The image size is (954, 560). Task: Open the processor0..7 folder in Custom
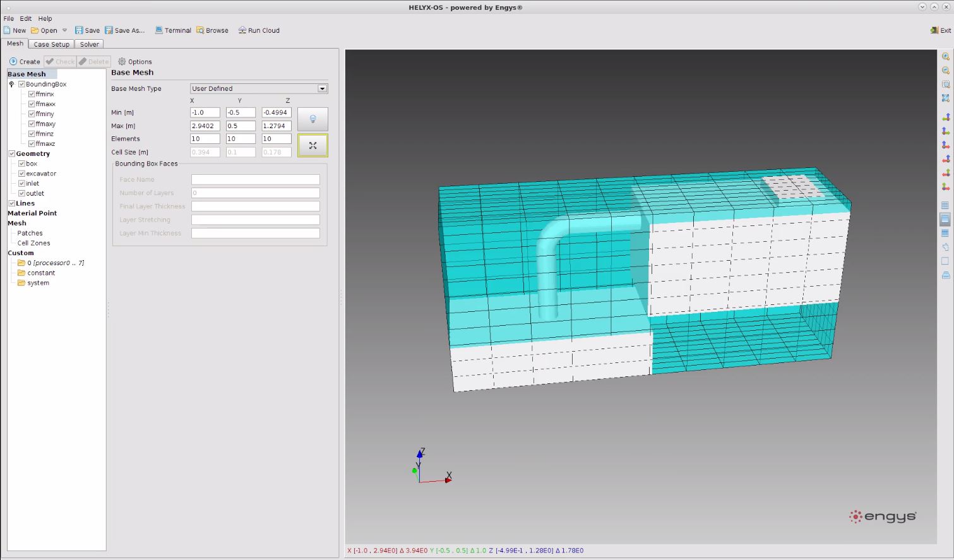pyautogui.click(x=51, y=263)
